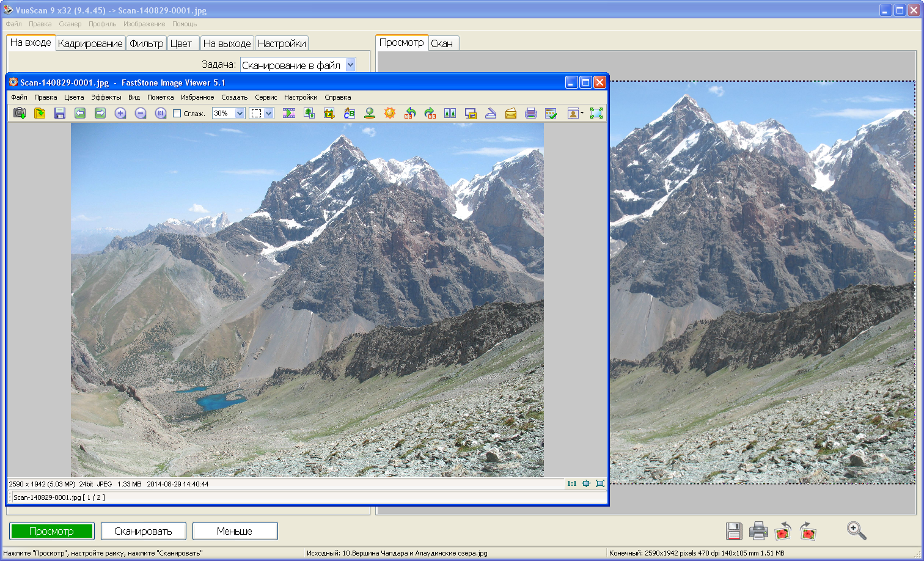924x561 pixels.
Task: Toggle the 1:1 actual size indicator
Action: (571, 483)
